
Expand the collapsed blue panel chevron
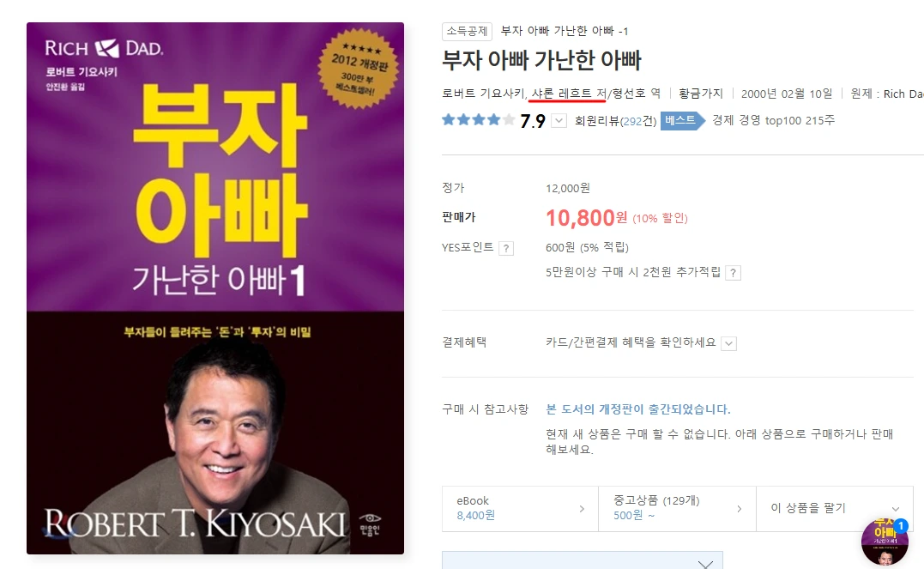705,563
